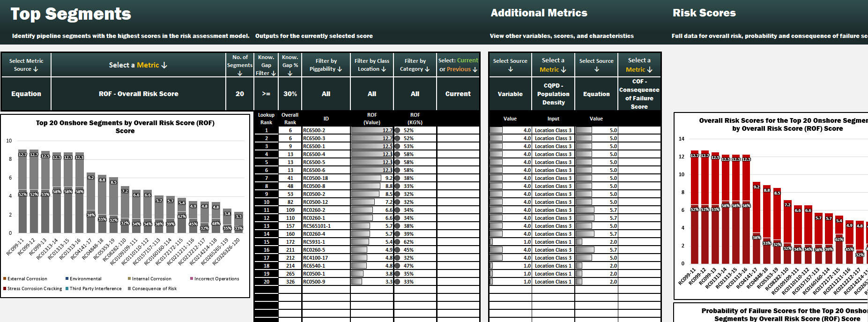Open the ROF - Overall Risk Score metric selector
The height and width of the screenshot is (322, 868).
pos(138,94)
